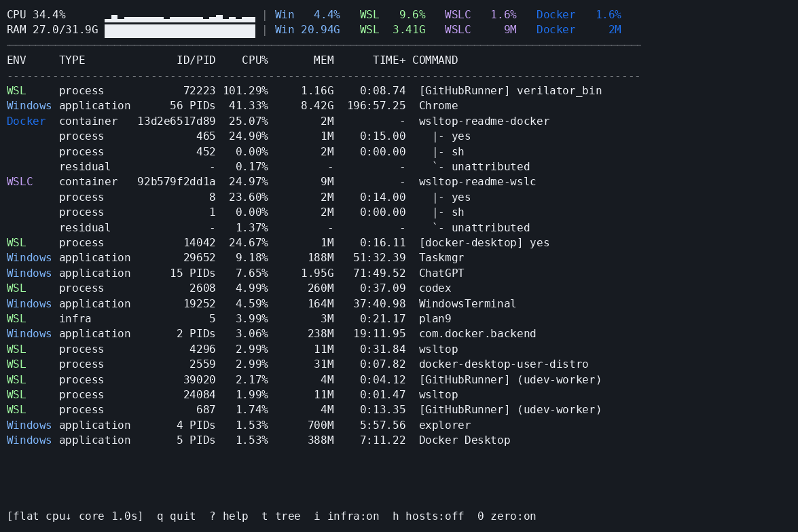Click the ID/PID column header
The height and width of the screenshot is (532, 798).
[196, 60]
